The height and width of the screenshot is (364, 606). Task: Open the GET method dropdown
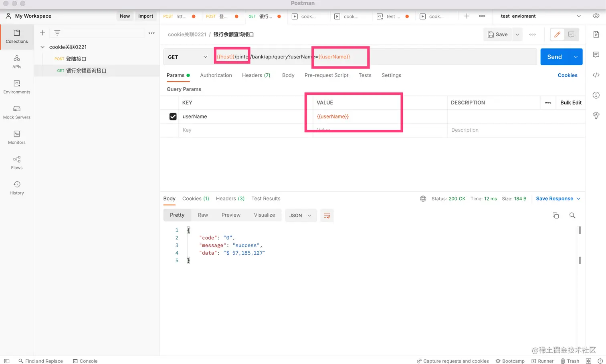click(188, 57)
